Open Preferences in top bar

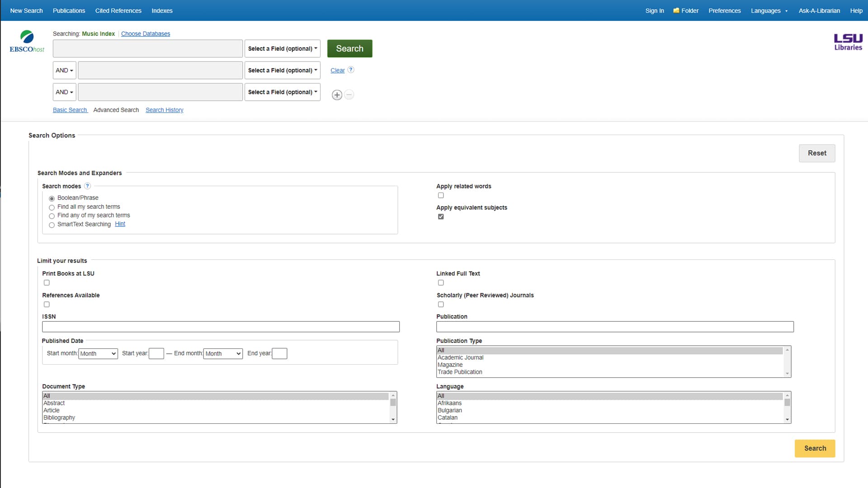click(x=725, y=10)
